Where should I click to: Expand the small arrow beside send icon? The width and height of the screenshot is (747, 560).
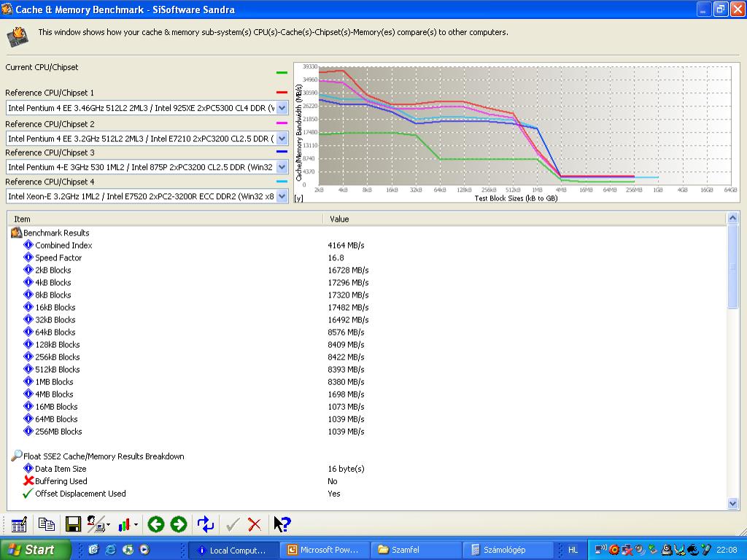[109, 525]
